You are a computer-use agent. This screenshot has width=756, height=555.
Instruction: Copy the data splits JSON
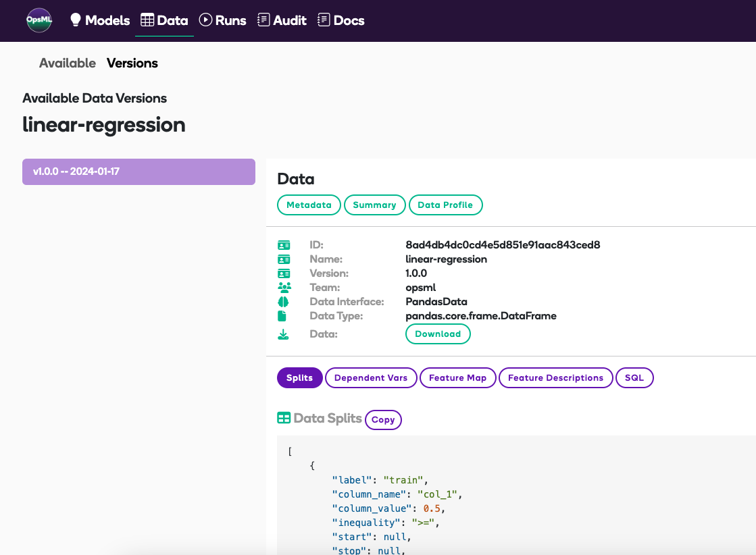[x=383, y=419]
